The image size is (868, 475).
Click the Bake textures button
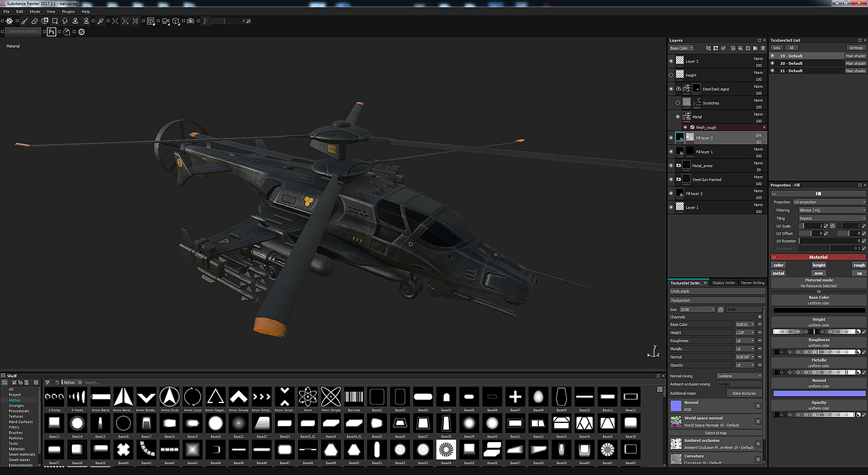coord(744,393)
